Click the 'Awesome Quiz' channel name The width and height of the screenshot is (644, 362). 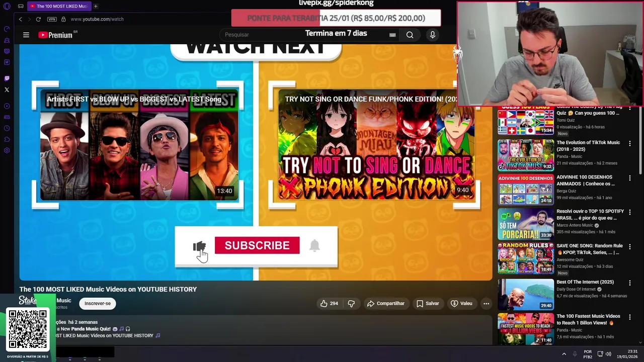[x=570, y=260]
